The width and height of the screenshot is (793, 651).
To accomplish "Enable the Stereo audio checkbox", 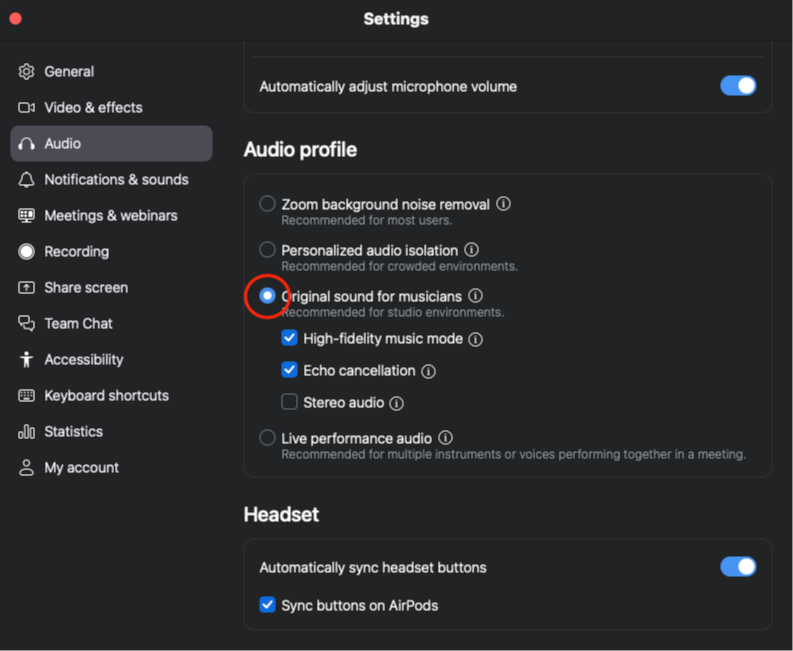I will pos(290,402).
